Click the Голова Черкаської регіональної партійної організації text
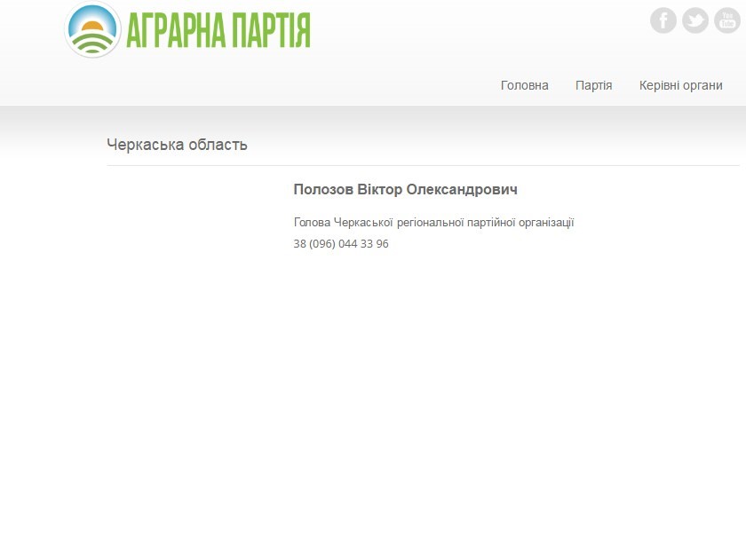The height and width of the screenshot is (560, 746). click(x=433, y=222)
